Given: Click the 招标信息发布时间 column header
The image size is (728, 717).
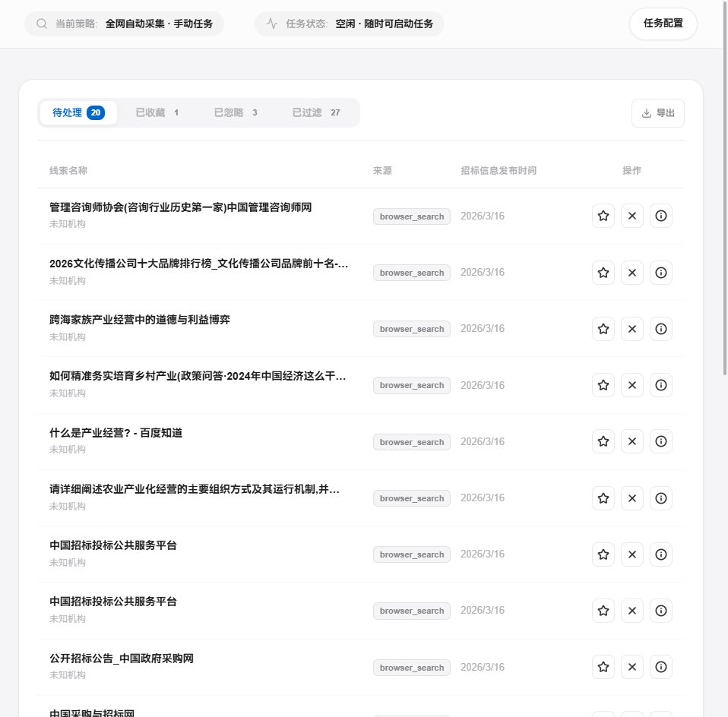Looking at the screenshot, I should click(498, 171).
